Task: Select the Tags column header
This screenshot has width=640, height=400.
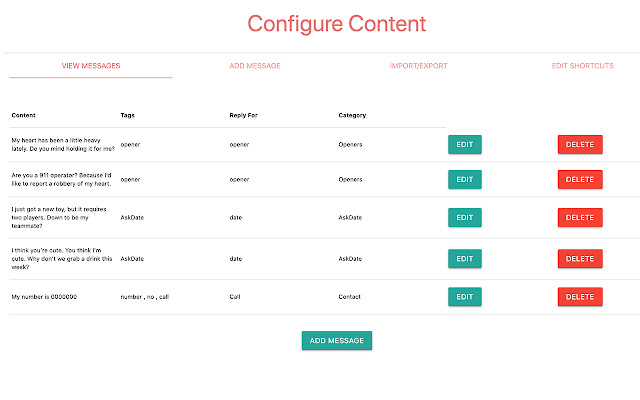Action: pos(127,116)
